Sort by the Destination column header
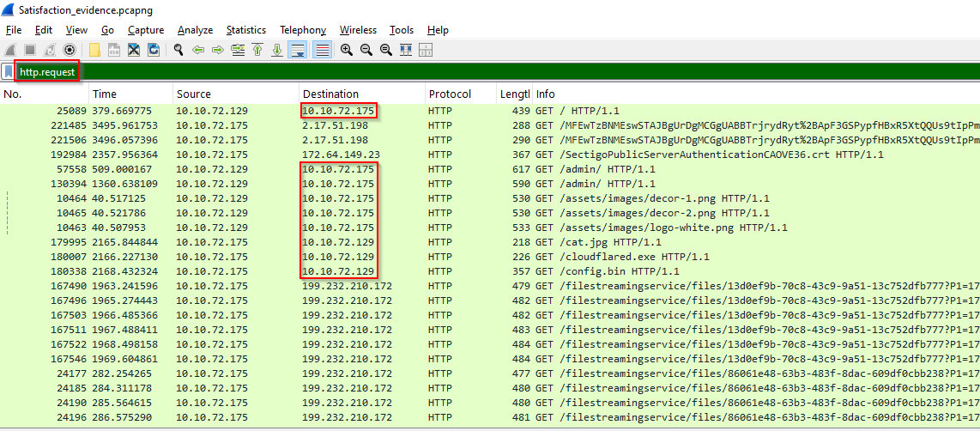This screenshot has height=431, width=980. pos(361,94)
